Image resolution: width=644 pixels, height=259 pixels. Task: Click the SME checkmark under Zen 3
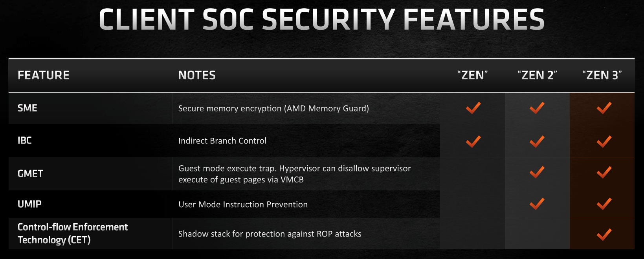point(604,108)
